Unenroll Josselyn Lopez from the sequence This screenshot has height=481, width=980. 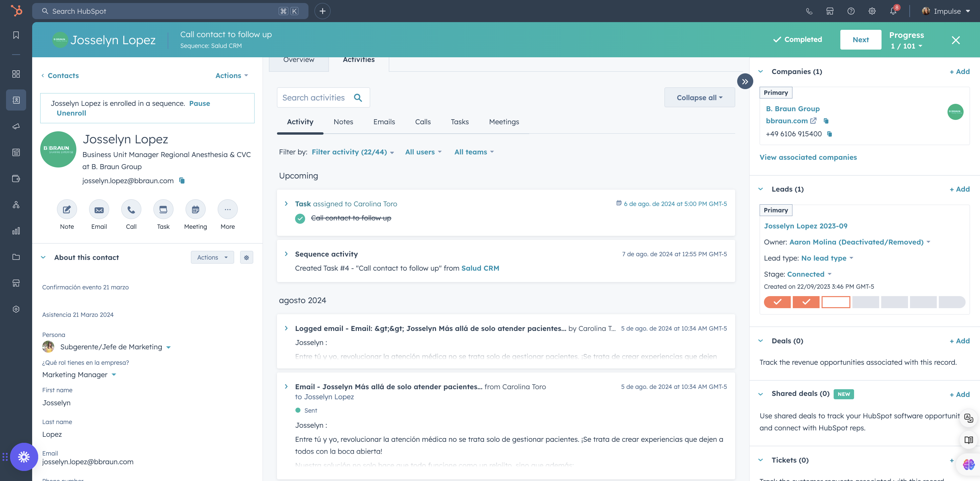pos(71,114)
